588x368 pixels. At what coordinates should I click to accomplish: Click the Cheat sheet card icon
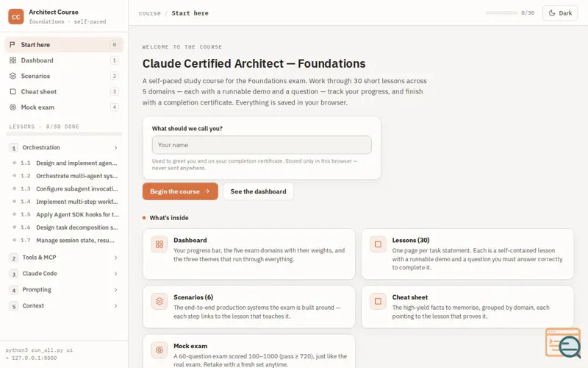[378, 302]
